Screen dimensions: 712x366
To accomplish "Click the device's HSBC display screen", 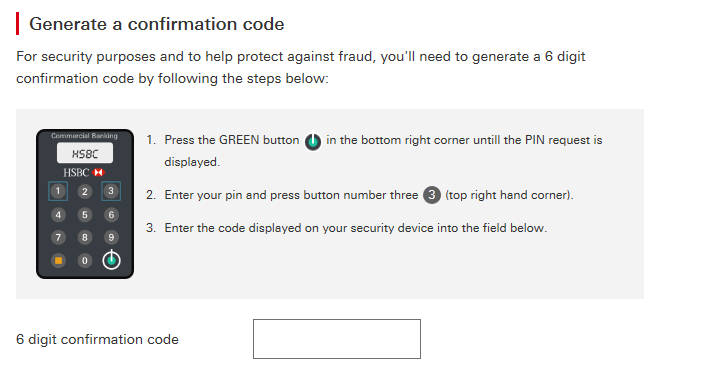I will pyautogui.click(x=85, y=153).
